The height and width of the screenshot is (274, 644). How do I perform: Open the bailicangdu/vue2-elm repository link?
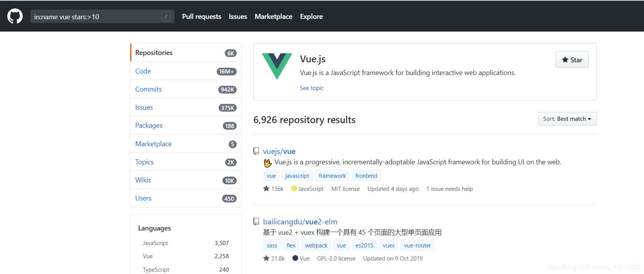pyautogui.click(x=300, y=222)
